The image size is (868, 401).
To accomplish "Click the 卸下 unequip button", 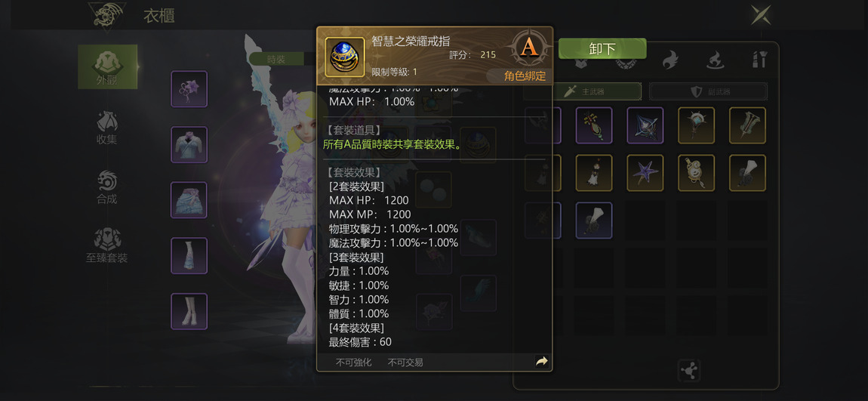I will click(x=602, y=49).
